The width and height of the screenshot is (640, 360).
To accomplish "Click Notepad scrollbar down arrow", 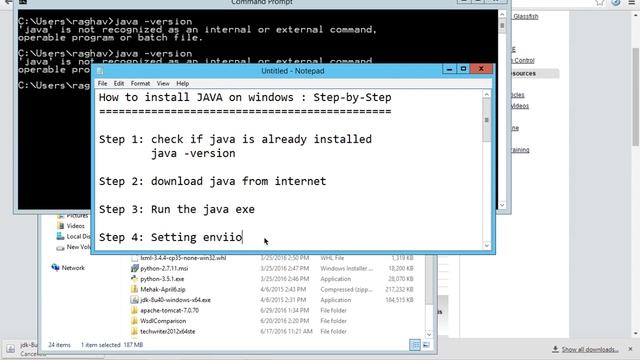I will 487,245.
